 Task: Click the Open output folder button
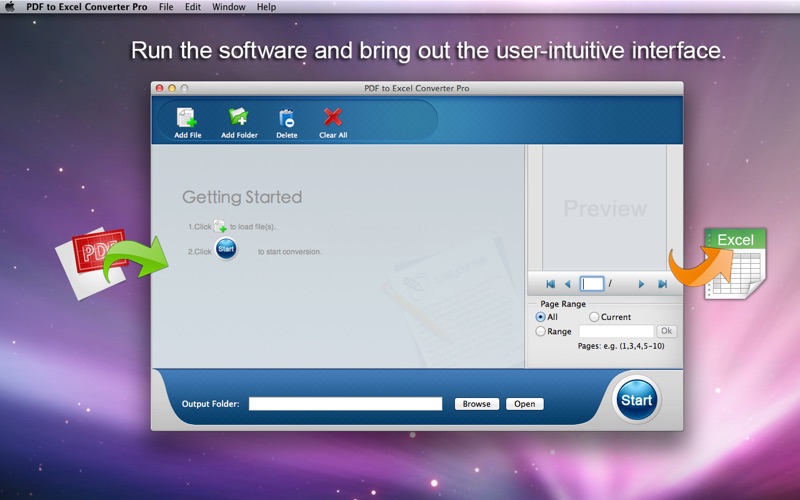point(524,404)
